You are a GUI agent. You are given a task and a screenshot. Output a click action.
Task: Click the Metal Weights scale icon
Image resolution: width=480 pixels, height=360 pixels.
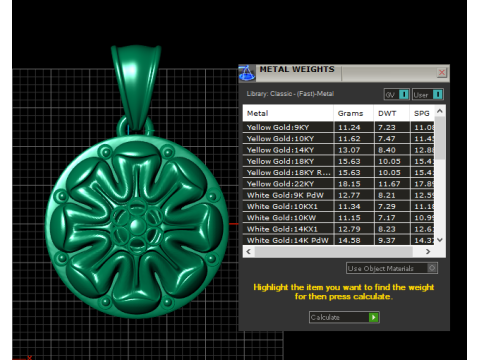247,73
